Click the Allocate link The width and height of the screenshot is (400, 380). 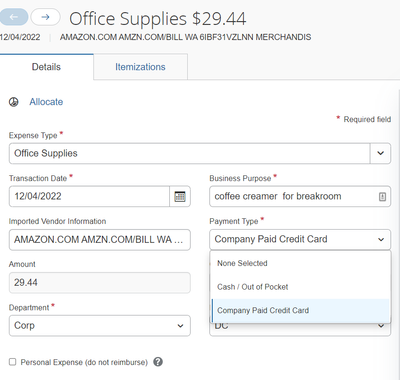[46, 102]
